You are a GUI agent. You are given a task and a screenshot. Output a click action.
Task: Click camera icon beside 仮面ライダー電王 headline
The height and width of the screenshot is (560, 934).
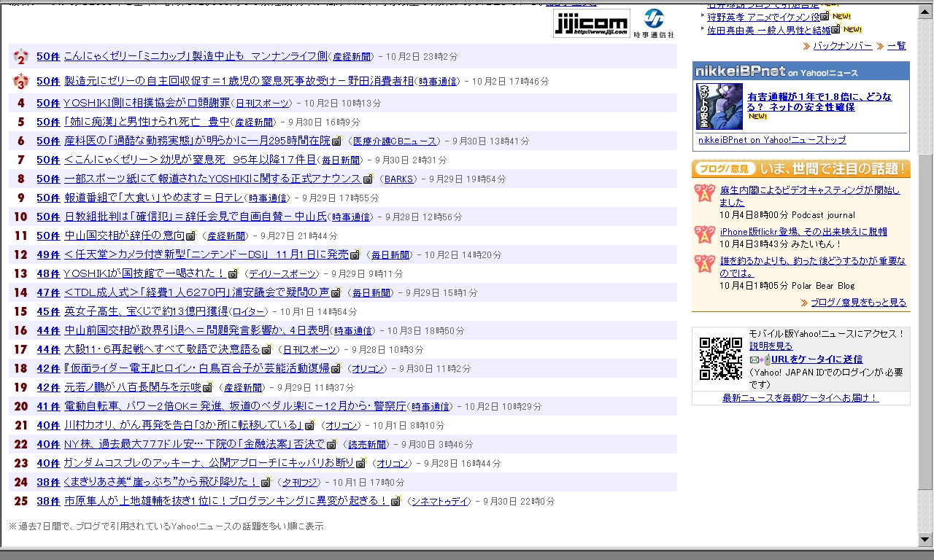[335, 368]
